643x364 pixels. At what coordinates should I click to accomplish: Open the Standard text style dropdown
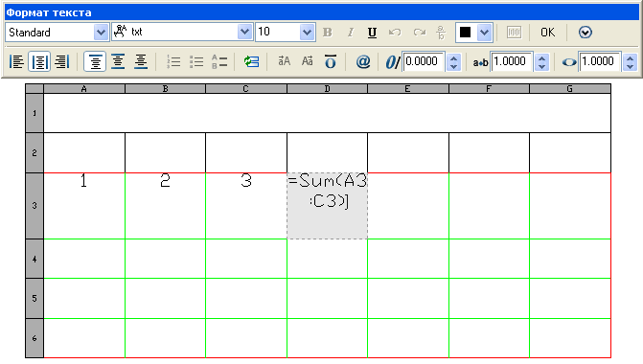[x=101, y=33]
